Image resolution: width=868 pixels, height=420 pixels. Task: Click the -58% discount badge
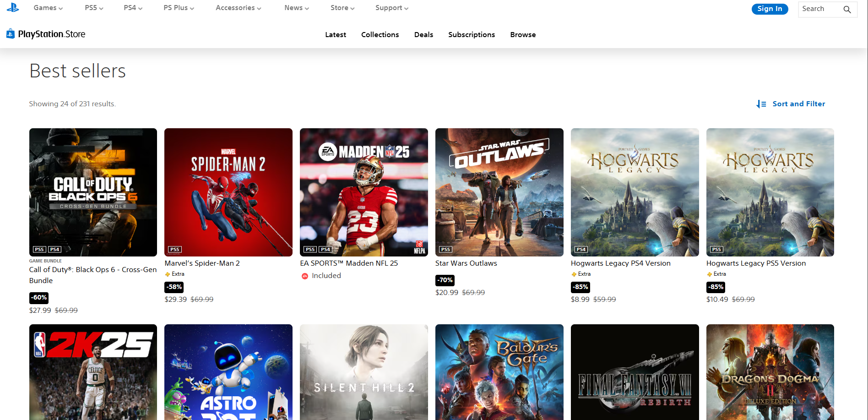pyautogui.click(x=174, y=287)
